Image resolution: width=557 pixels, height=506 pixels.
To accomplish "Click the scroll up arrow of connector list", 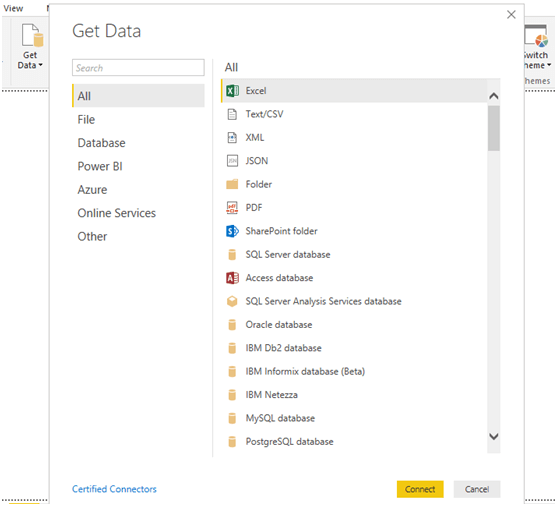I will tap(494, 96).
